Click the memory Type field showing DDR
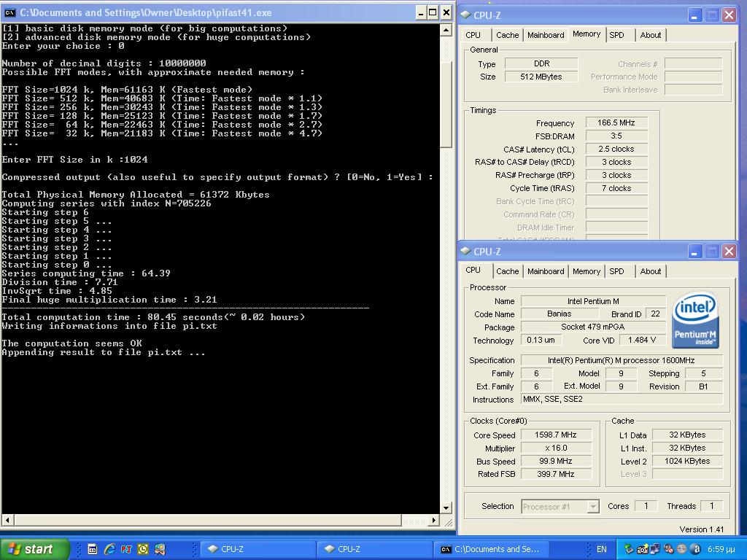 tap(542, 63)
